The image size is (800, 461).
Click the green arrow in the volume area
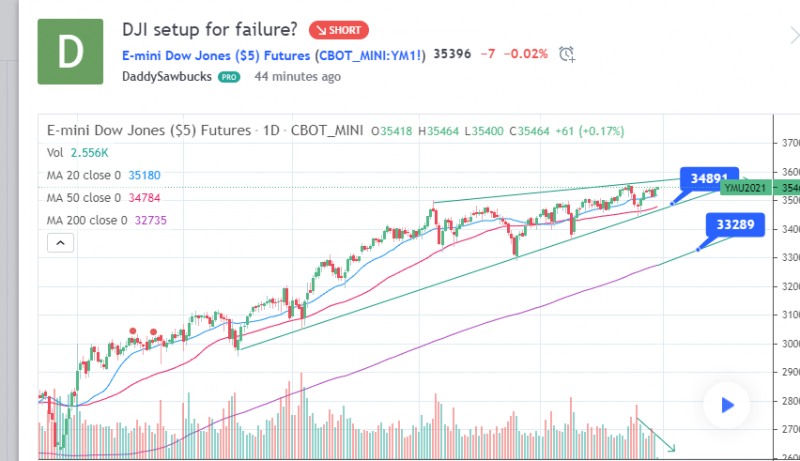pyautogui.click(x=658, y=434)
